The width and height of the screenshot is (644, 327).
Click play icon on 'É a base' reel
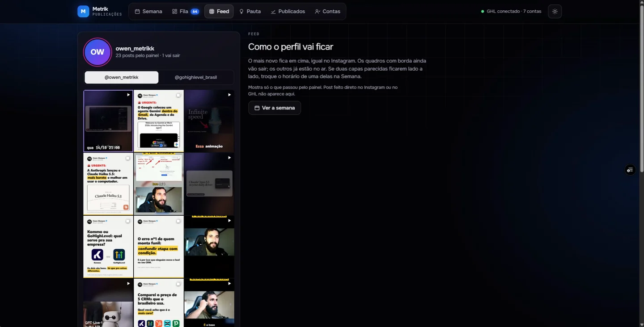[229, 283]
